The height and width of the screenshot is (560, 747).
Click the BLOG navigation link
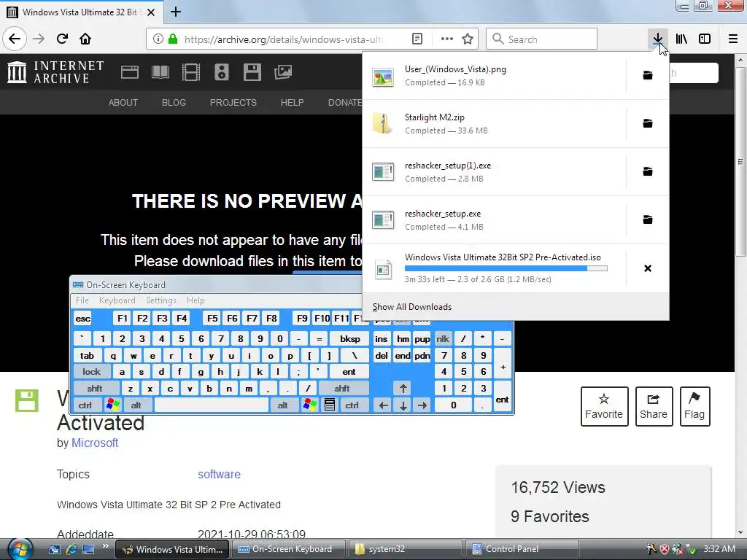pos(174,102)
